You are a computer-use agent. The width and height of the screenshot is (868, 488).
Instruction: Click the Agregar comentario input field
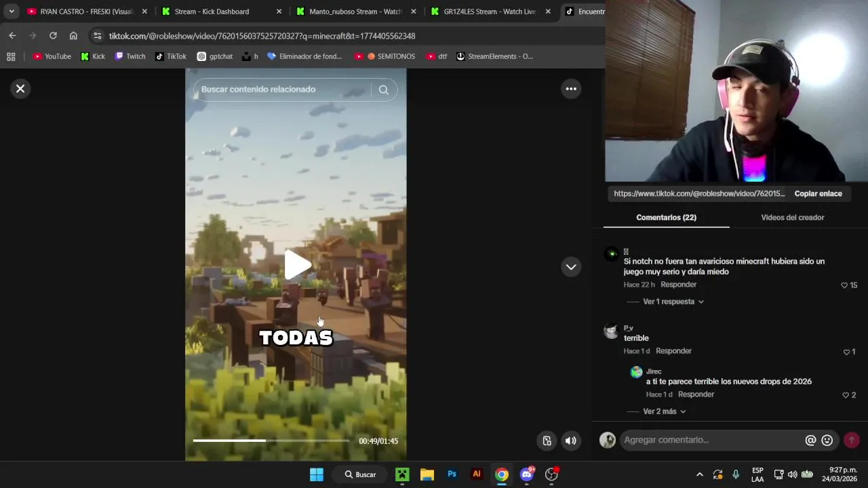(x=712, y=440)
